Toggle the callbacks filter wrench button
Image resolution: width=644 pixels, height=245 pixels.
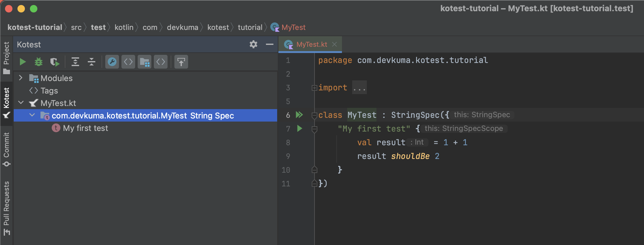pos(112,62)
